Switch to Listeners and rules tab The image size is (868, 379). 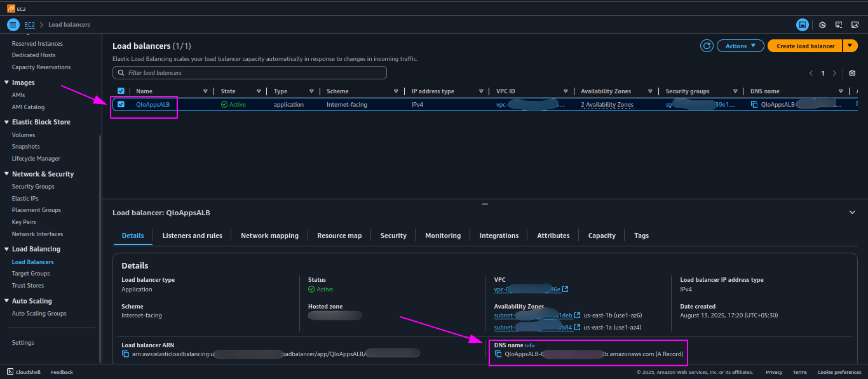point(193,236)
